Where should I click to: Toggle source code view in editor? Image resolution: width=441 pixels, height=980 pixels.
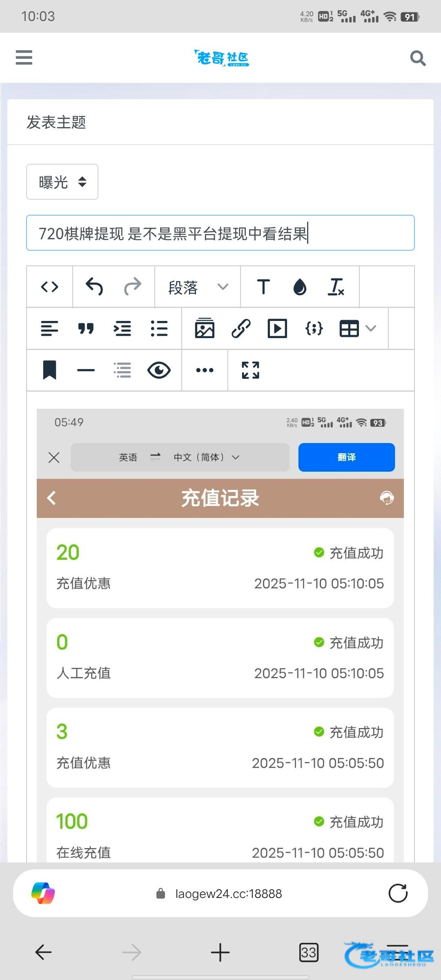[x=50, y=287]
